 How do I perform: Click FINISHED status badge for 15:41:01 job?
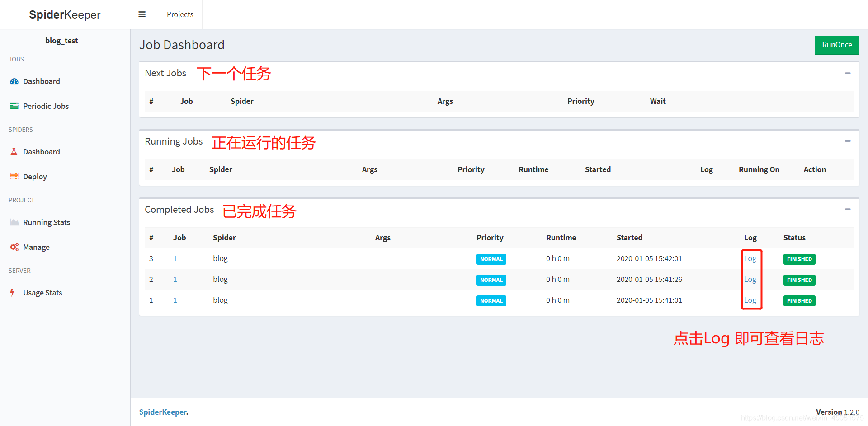(799, 301)
